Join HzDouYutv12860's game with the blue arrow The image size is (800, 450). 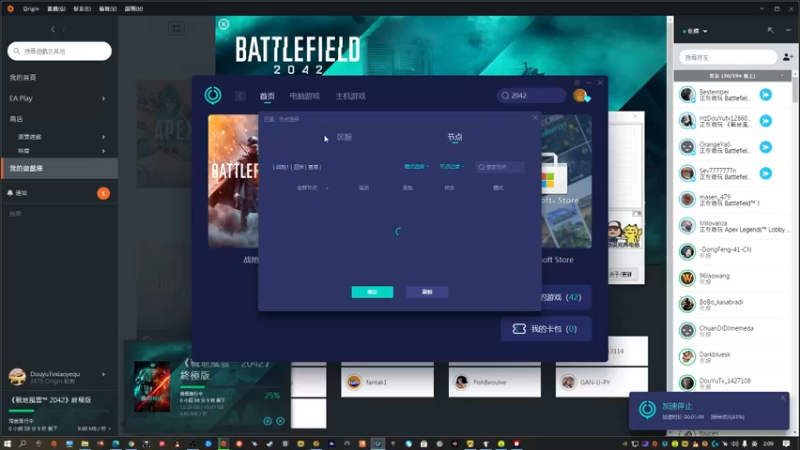(765, 121)
